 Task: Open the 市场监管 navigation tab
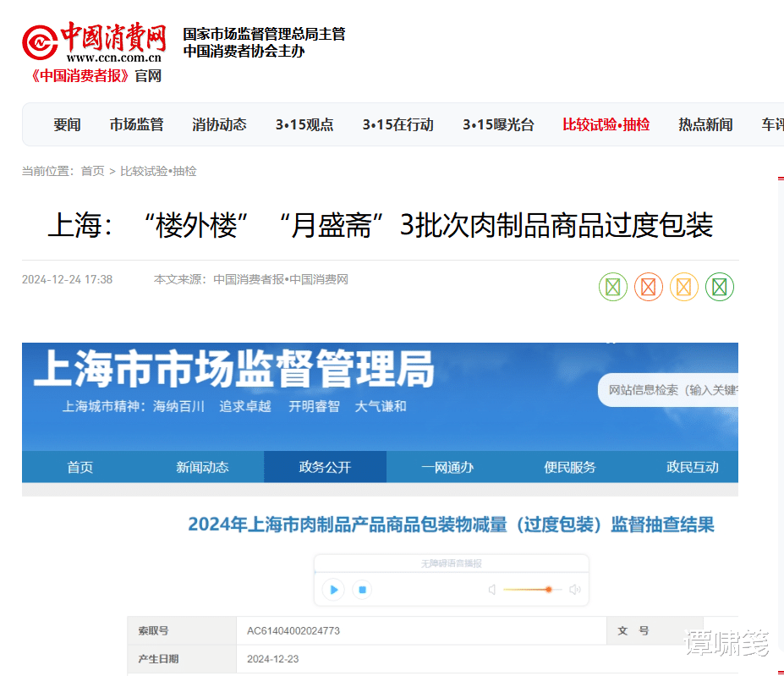pyautogui.click(x=136, y=124)
